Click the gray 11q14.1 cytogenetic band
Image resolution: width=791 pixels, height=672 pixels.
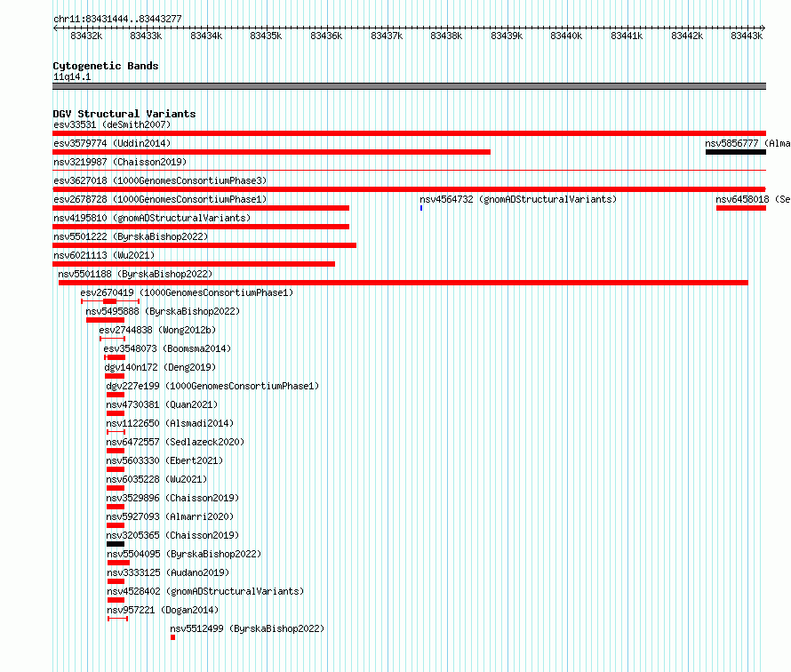[409, 86]
